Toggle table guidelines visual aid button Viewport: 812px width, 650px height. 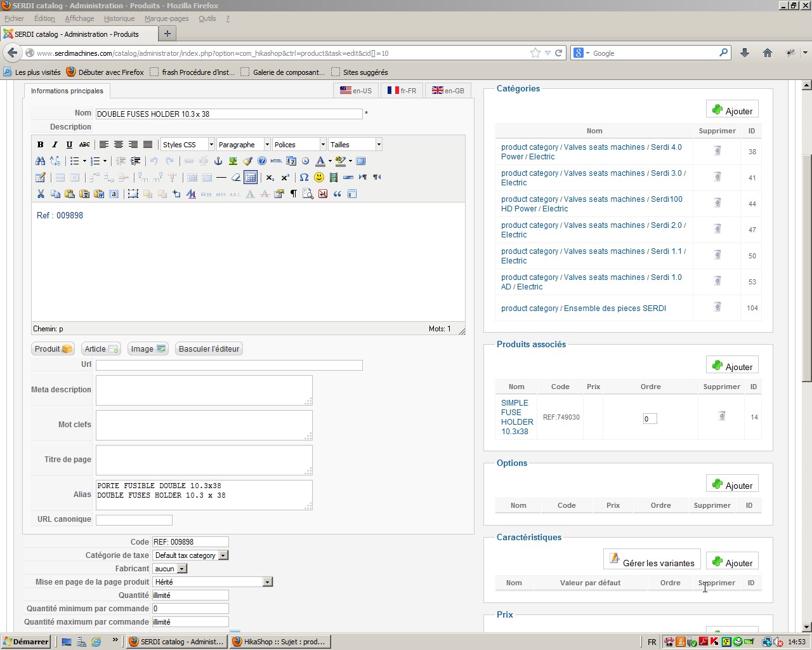(251, 177)
